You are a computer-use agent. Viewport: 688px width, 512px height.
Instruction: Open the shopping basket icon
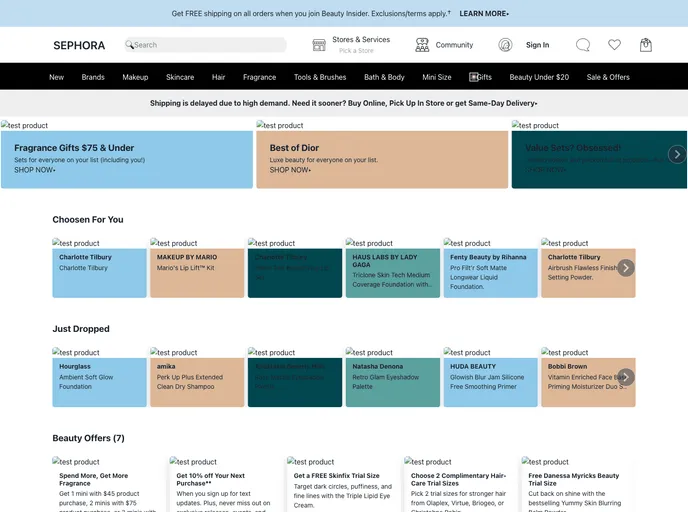646,45
